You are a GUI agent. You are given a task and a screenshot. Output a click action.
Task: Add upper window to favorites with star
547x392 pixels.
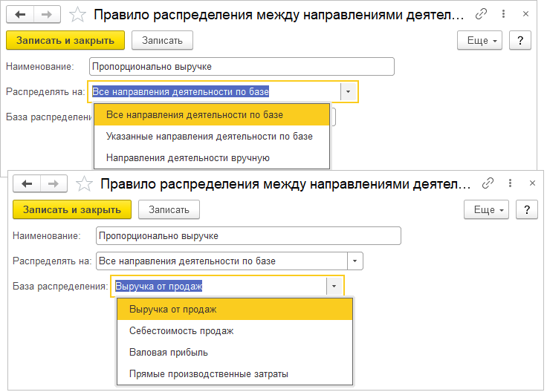coord(77,14)
